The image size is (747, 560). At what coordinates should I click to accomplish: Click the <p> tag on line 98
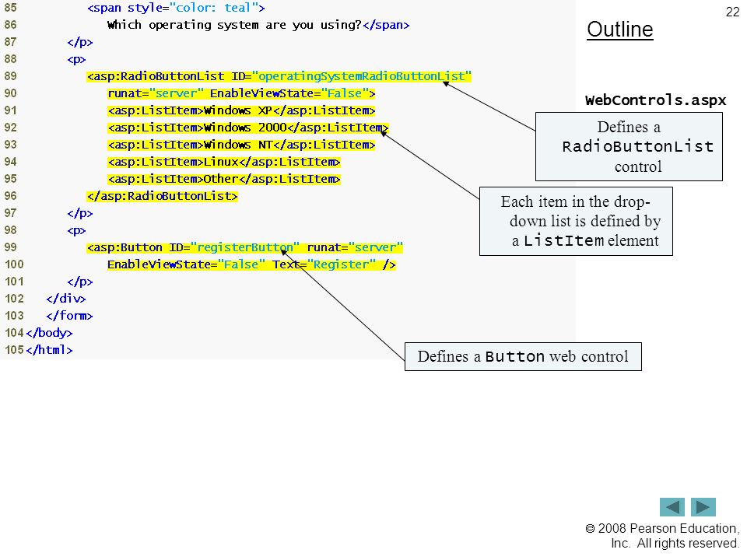tap(76, 230)
